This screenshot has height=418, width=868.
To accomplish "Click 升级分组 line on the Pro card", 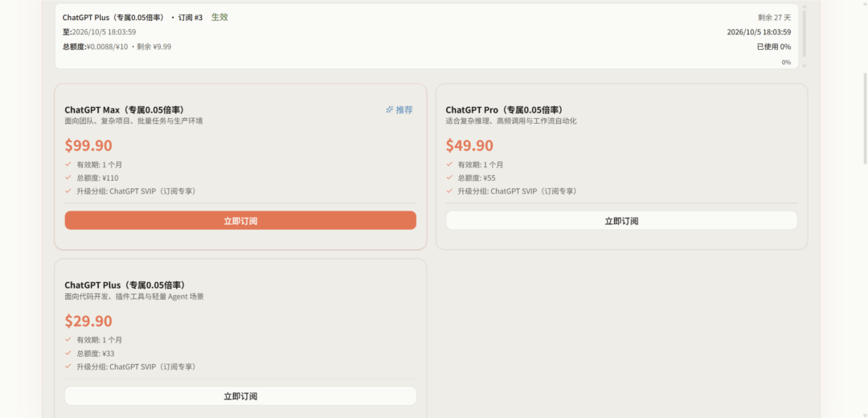I will tap(517, 191).
